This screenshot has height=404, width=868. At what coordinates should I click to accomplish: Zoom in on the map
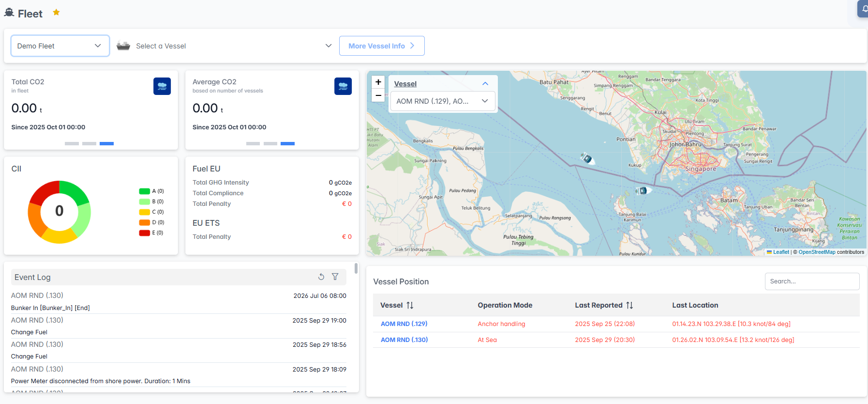tap(378, 82)
